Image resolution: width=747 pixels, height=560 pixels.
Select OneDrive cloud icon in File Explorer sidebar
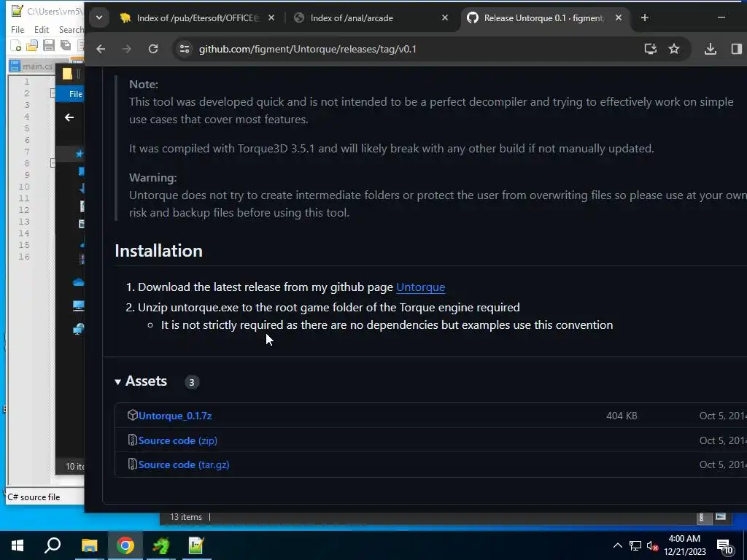click(79, 282)
